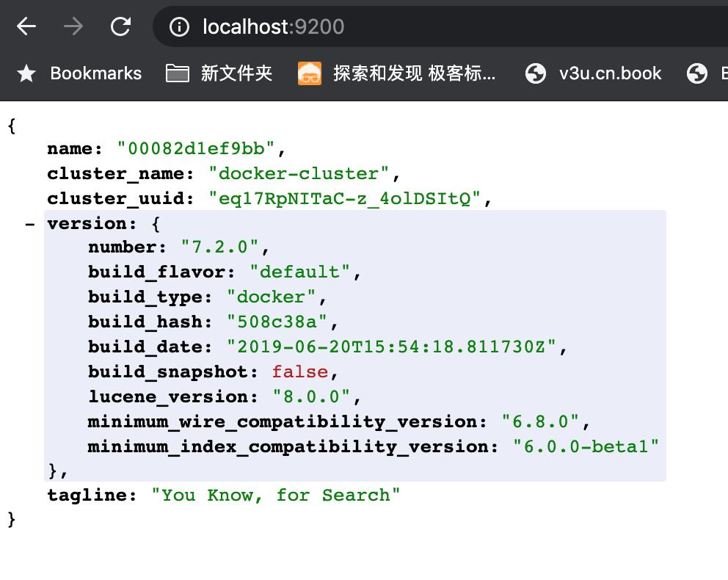Open the v3u.cn.book bookmark
The image size is (728, 580).
(x=606, y=73)
